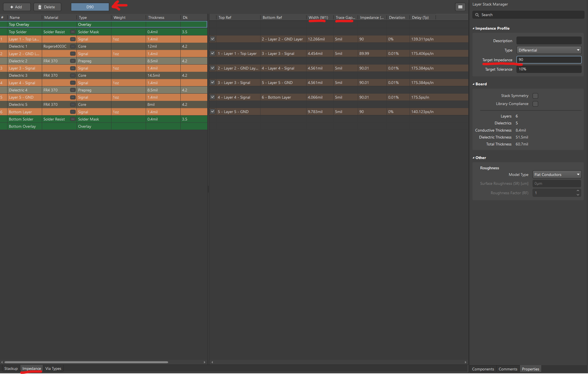Screen dimensions: 588x374
Task: Open material picker for Bottom Solder row
Action: [73, 119]
